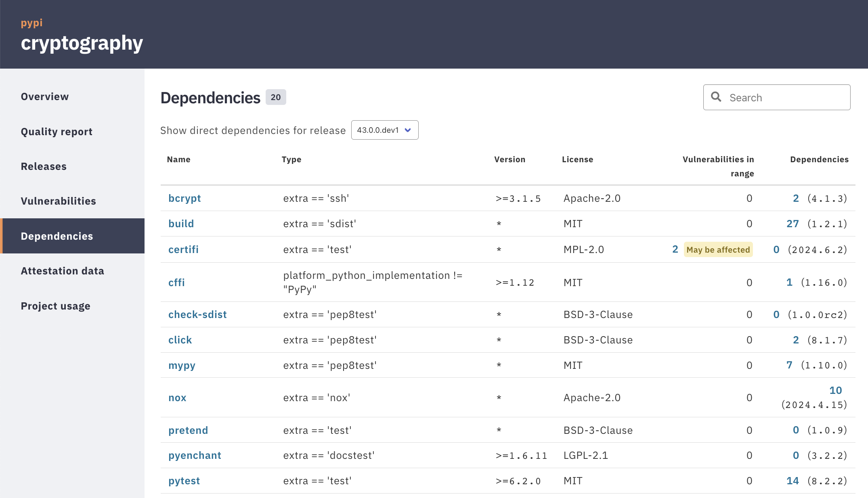Open click's 2 dependencies count

pyautogui.click(x=796, y=340)
